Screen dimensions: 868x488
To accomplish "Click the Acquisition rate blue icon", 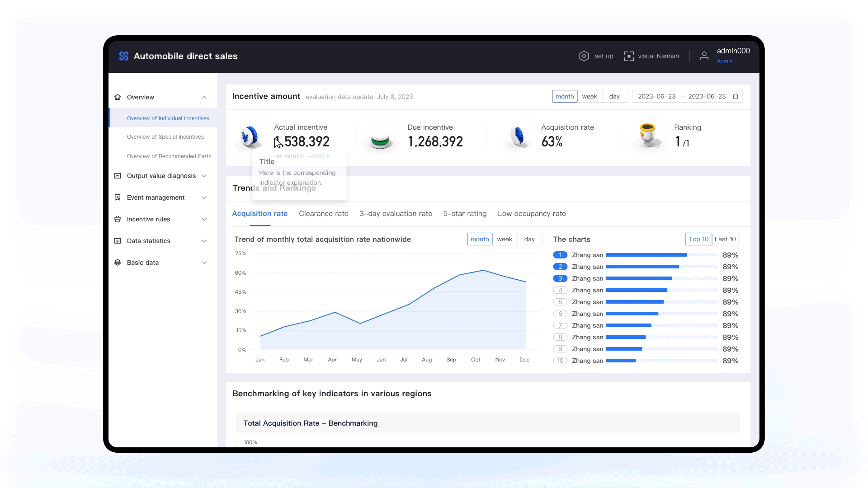I will point(518,137).
